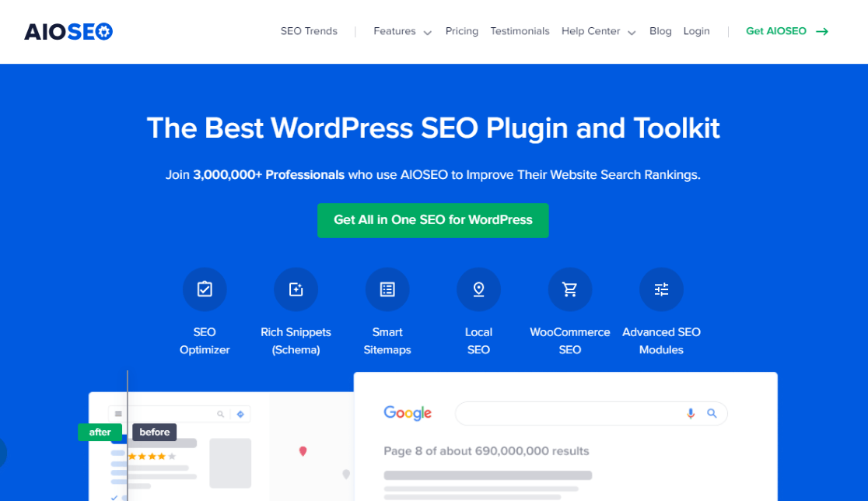The width and height of the screenshot is (868, 501).
Task: Click inside the Google search field
Action: point(576,413)
